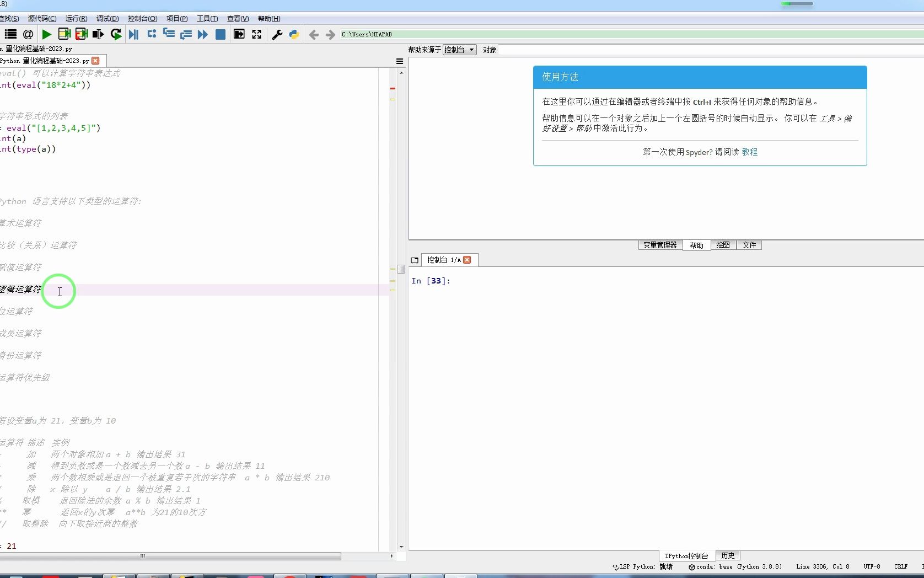Run cell and advance icon

tap(82, 34)
